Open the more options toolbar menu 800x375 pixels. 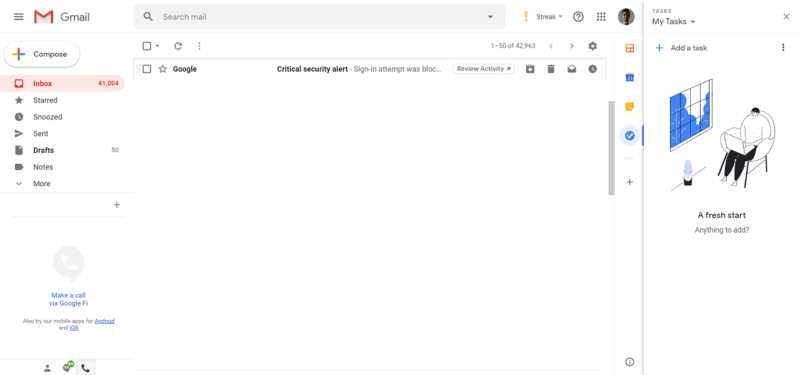click(x=199, y=46)
